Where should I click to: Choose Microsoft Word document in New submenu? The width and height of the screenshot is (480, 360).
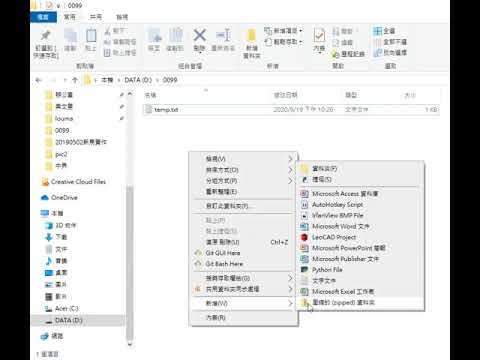point(360,226)
